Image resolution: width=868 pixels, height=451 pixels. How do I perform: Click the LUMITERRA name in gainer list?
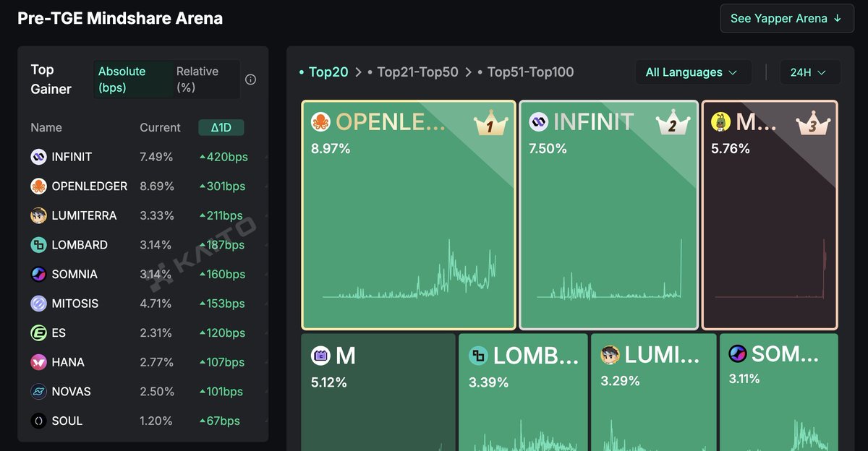[84, 215]
